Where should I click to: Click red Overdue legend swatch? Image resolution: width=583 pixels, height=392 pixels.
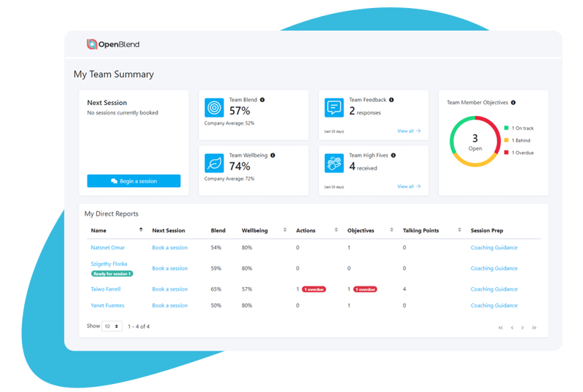[x=506, y=152]
